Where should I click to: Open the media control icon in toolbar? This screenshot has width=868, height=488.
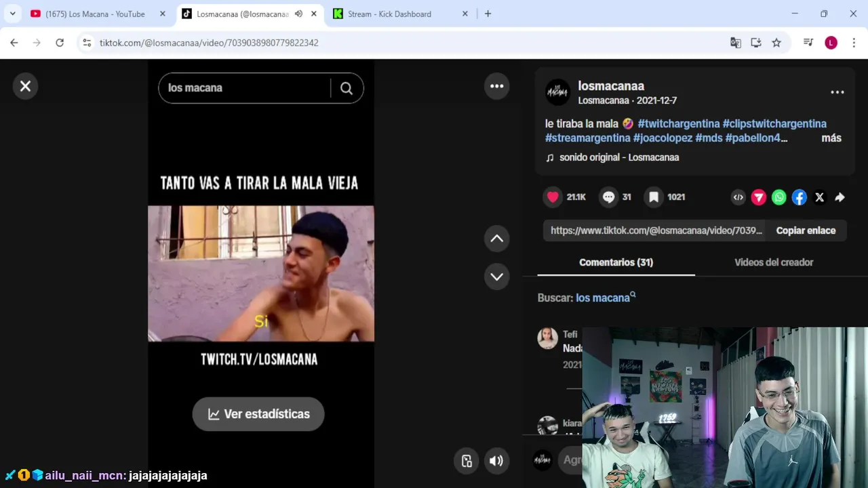[x=808, y=43]
